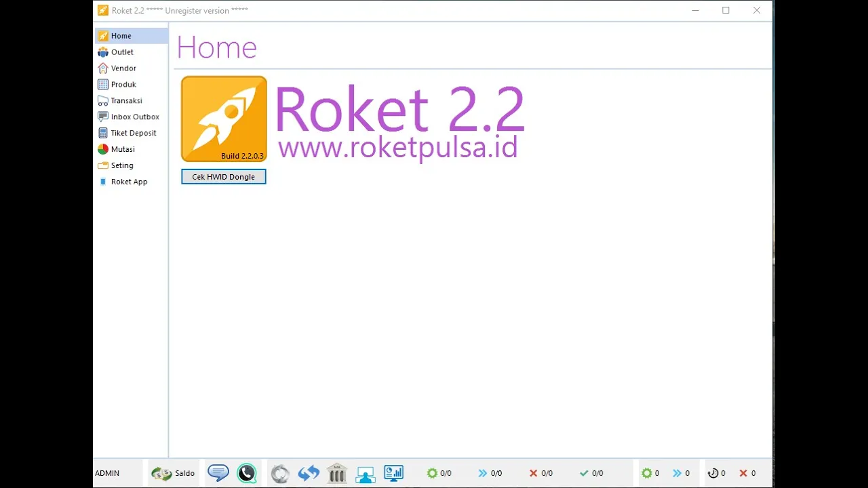Click the www.roketpulsa.id text

(398, 147)
